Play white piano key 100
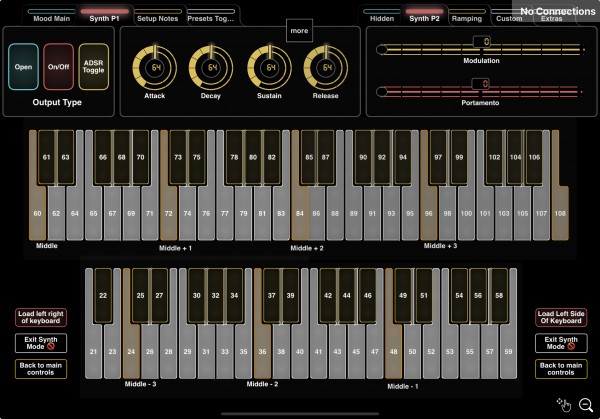The height and width of the screenshot is (419, 600). tap(466, 213)
